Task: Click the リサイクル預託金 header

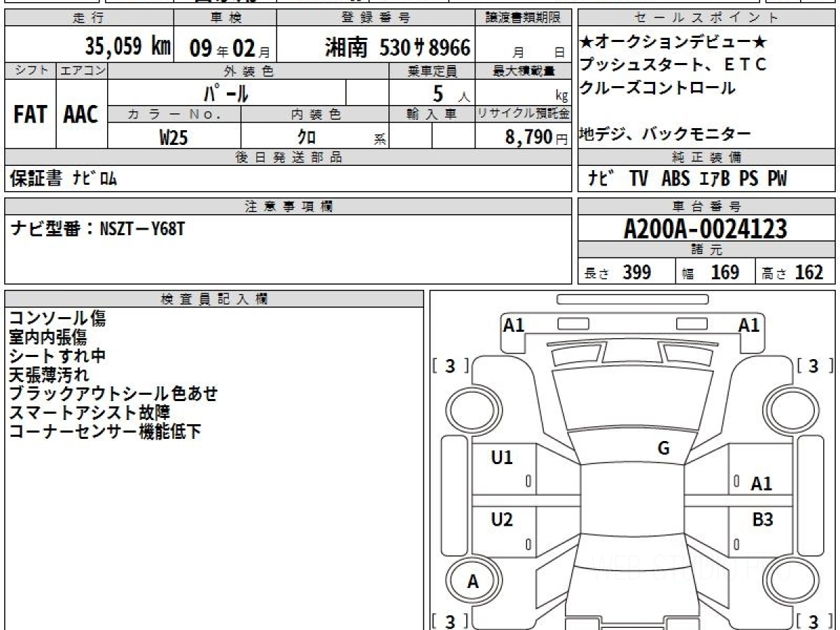Action: pos(524,114)
